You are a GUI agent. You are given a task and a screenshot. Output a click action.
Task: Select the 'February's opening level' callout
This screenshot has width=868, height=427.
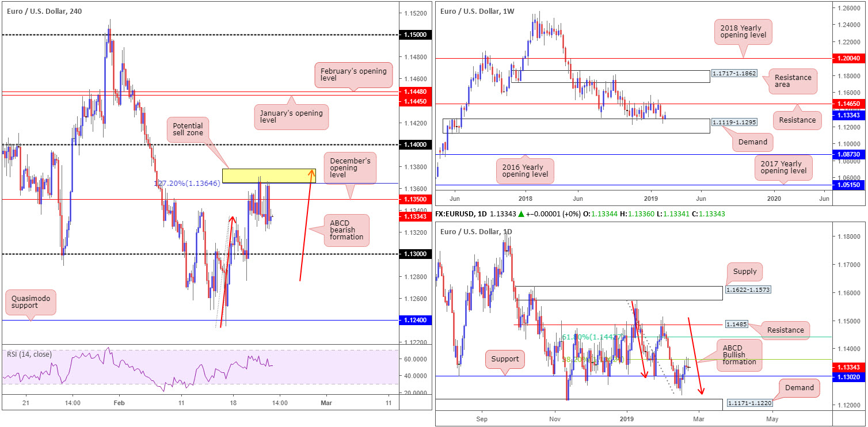click(353, 77)
